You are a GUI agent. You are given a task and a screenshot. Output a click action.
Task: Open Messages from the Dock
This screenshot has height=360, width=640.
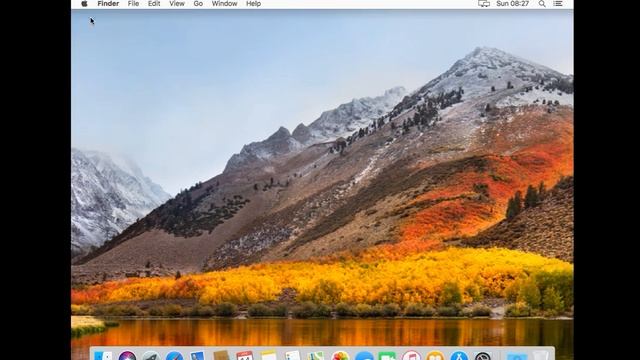pyautogui.click(x=364, y=356)
